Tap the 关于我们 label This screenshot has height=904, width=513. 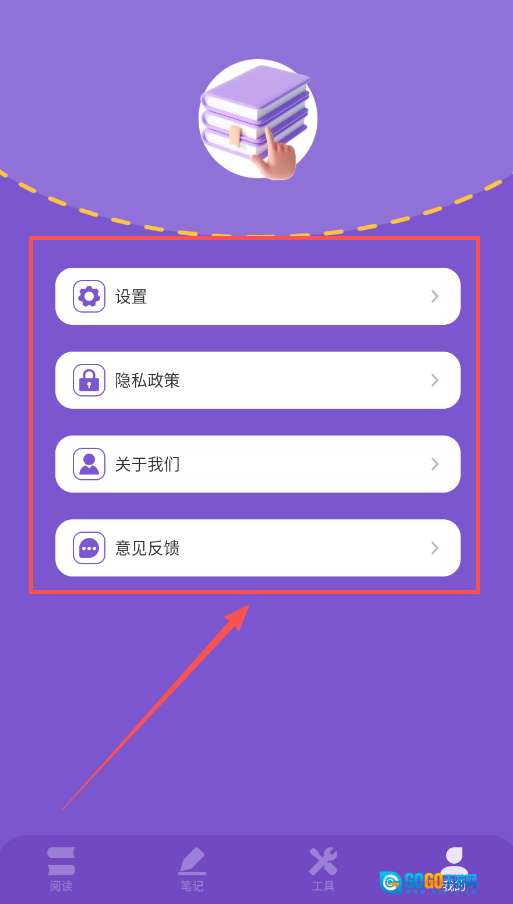(x=148, y=465)
